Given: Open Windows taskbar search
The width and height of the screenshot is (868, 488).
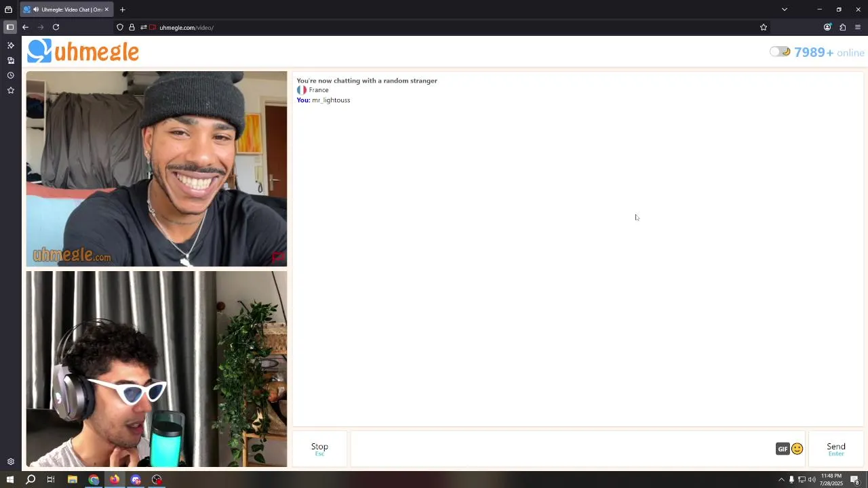Looking at the screenshot, I should point(31,480).
